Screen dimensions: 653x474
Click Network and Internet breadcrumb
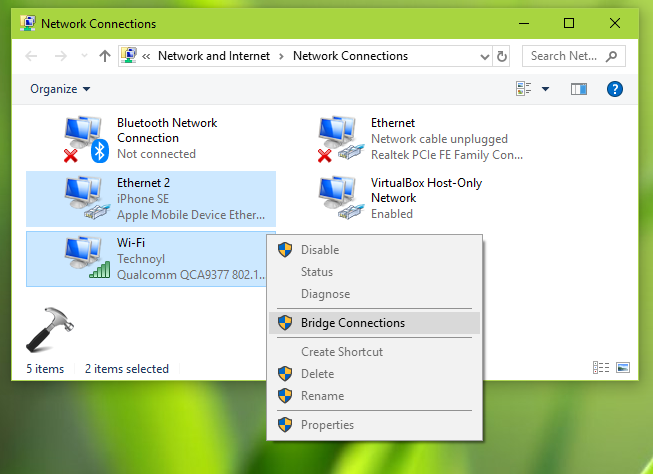point(215,57)
